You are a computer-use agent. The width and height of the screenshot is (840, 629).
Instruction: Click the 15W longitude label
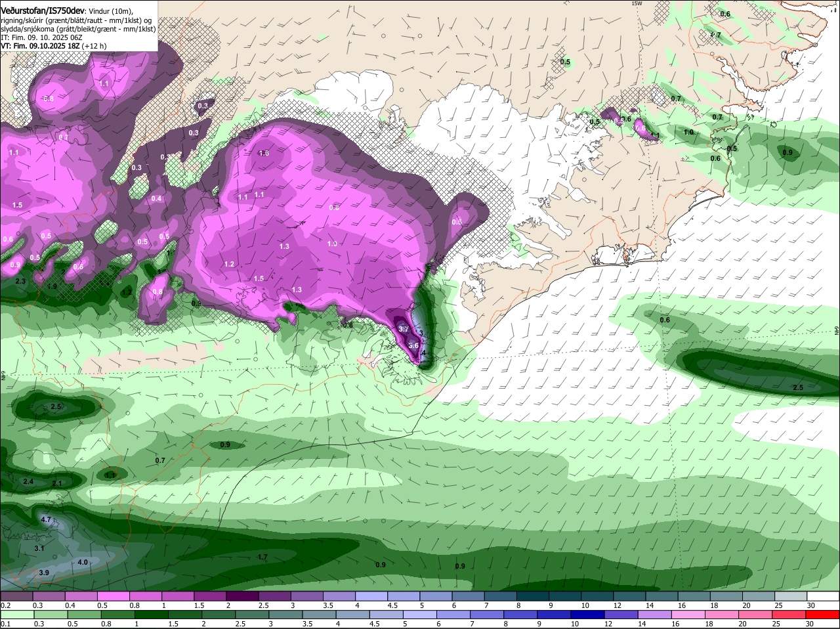click(636, 3)
